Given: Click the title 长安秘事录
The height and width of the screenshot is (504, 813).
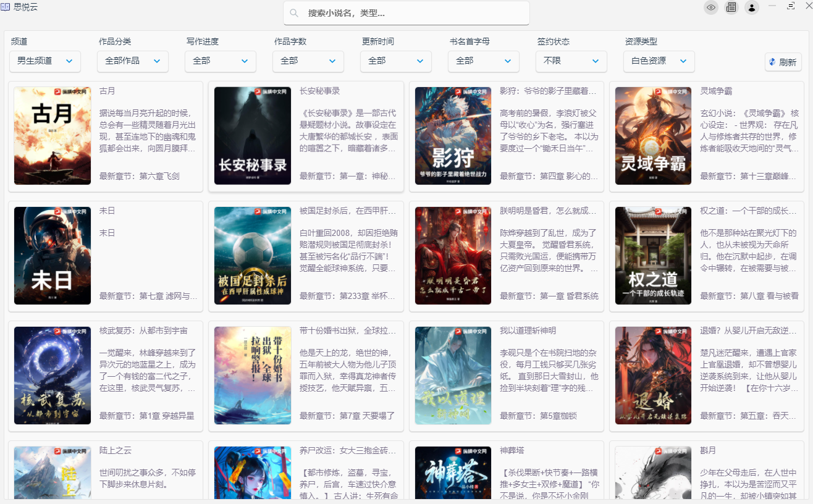Looking at the screenshot, I should pos(319,91).
